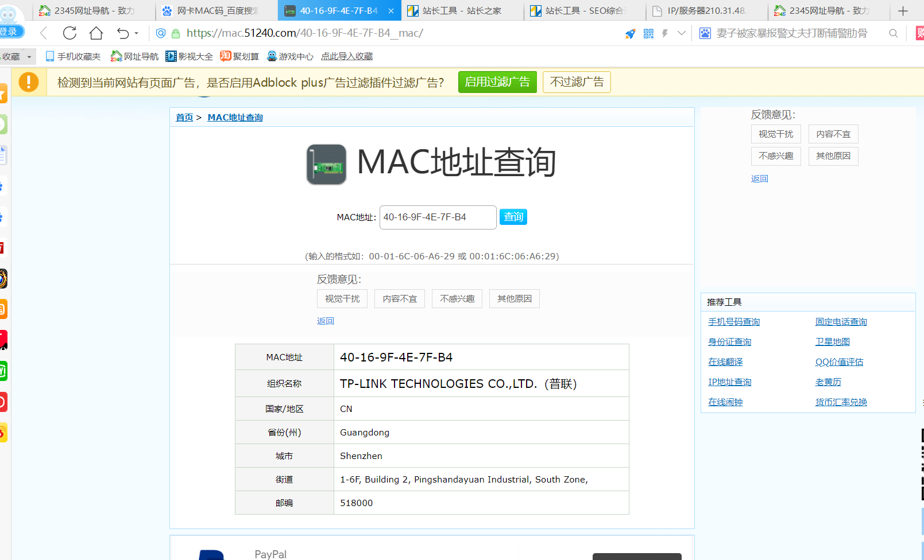Go to 首页 breadcrumb link

tap(184, 118)
